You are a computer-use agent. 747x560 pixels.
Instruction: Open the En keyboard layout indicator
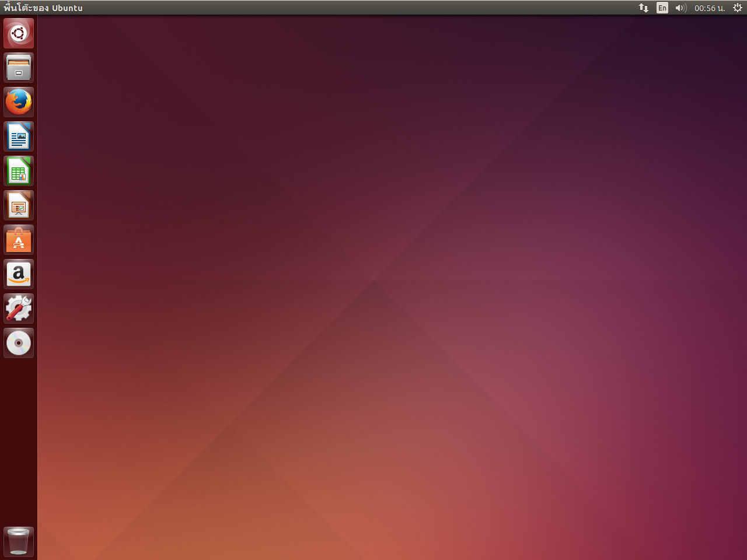point(662,8)
